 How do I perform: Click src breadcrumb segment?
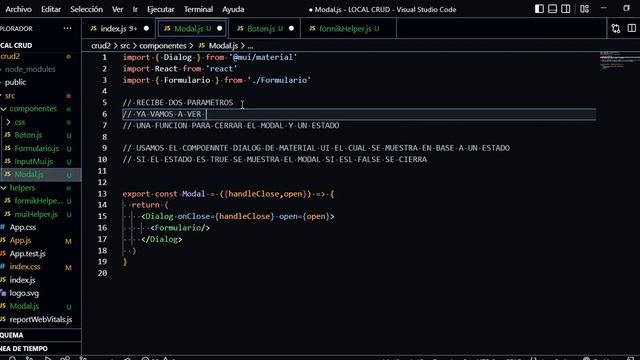pyautogui.click(x=125, y=46)
